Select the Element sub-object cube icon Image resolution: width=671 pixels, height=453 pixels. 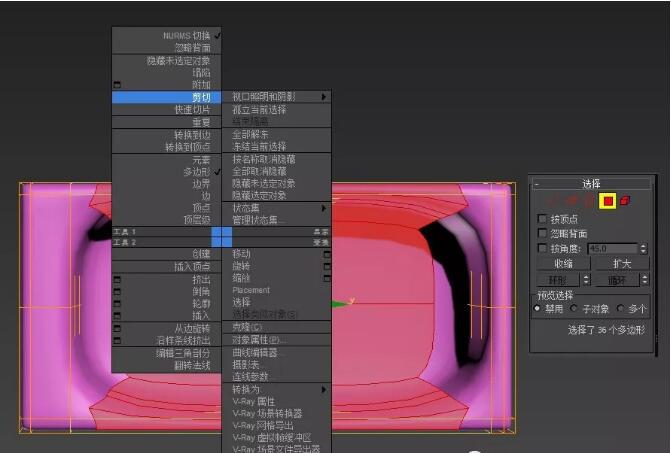pyautogui.click(x=625, y=200)
